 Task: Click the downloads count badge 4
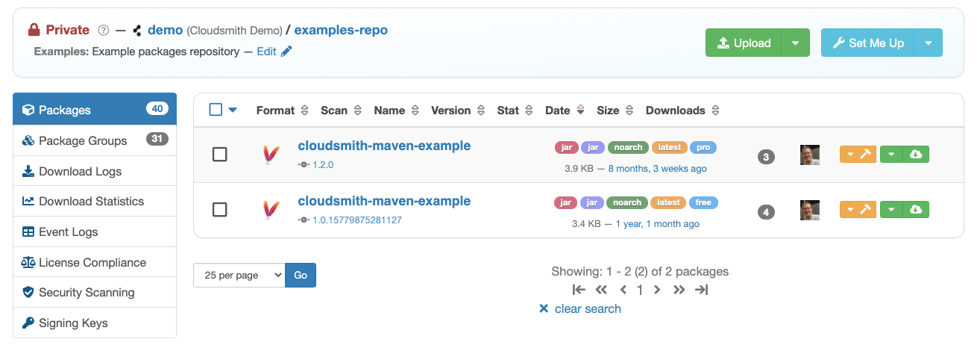click(766, 212)
